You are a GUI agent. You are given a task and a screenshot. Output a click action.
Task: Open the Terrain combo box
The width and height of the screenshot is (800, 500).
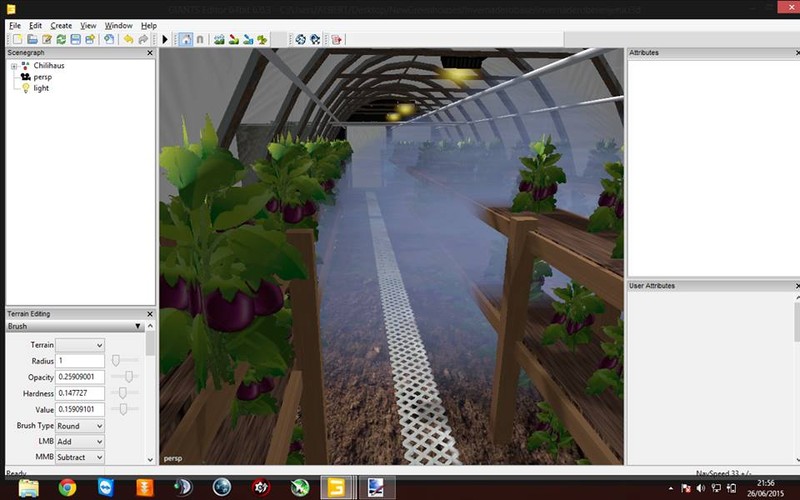click(80, 345)
